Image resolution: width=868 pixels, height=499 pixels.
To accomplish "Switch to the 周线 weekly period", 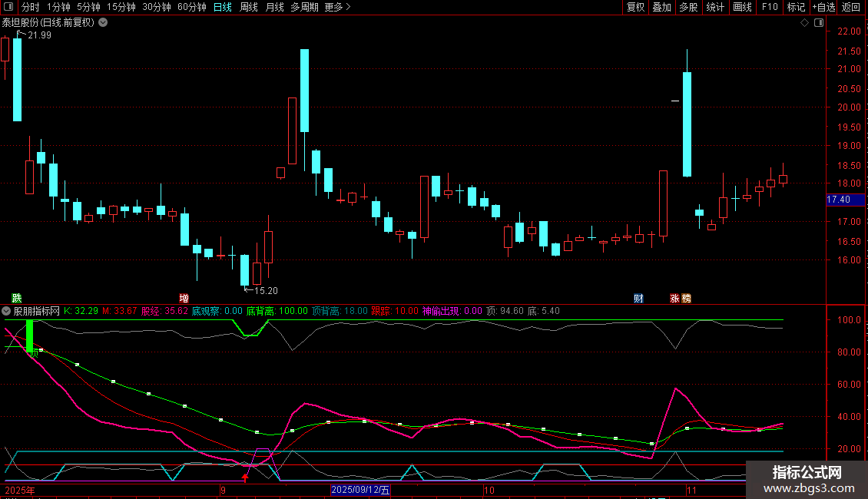I will [249, 8].
